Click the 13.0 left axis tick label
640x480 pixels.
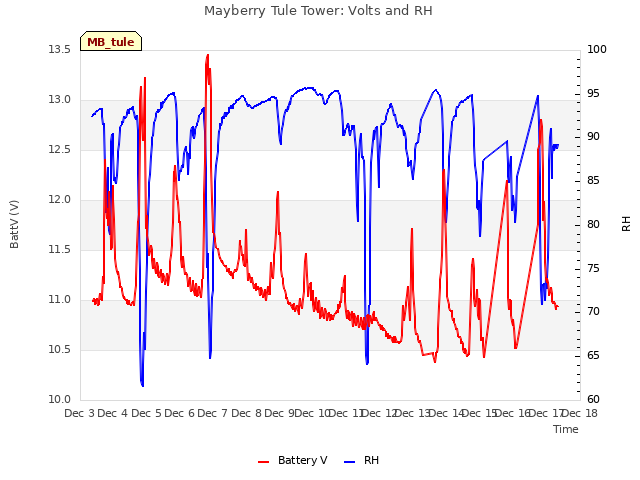click(60, 100)
